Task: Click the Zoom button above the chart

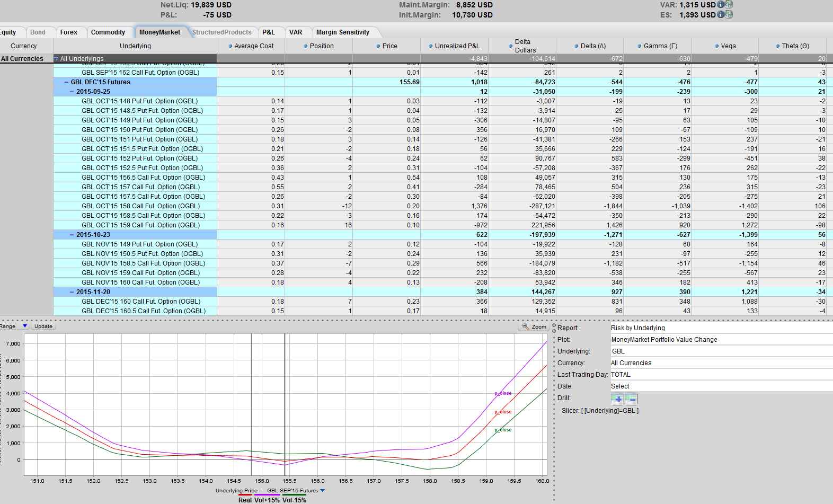Action: pyautogui.click(x=534, y=327)
